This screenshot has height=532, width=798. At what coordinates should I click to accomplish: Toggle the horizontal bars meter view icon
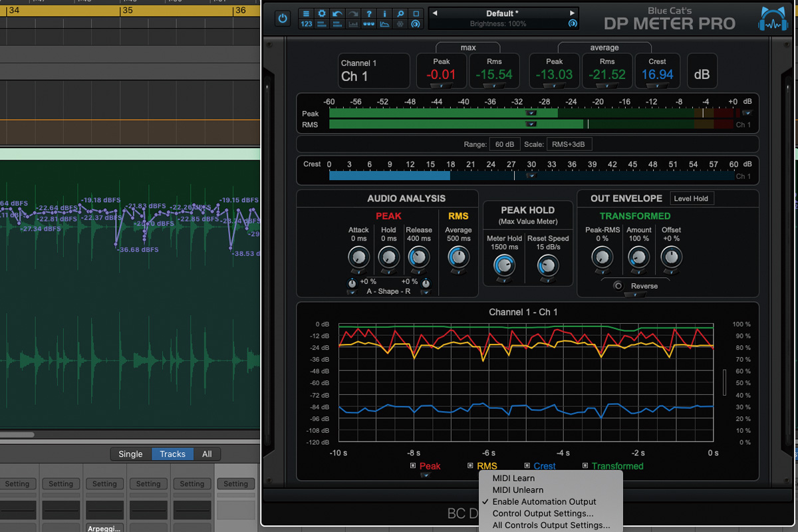point(322,24)
